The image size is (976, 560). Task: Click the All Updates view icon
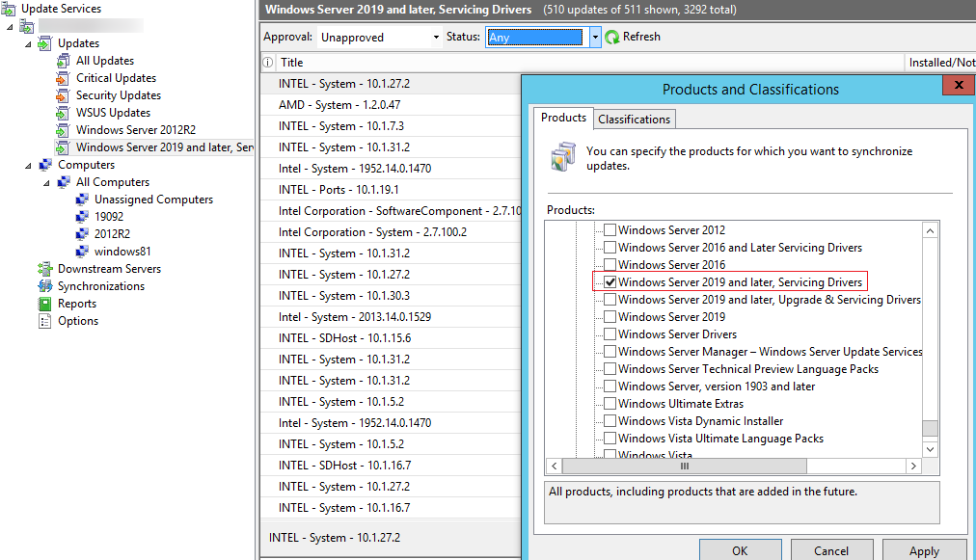tap(63, 61)
